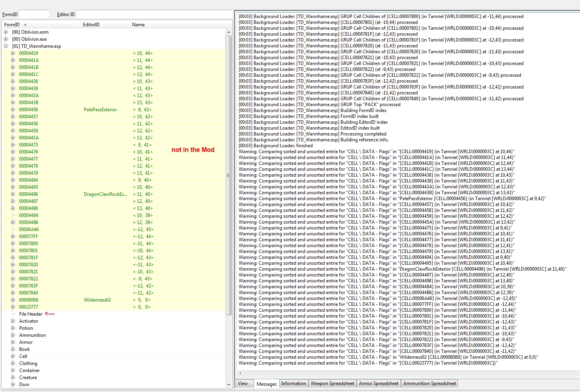This screenshot has width=580, height=392.
Task: Open the Armor Spreadsheet tab
Action: click(x=379, y=383)
